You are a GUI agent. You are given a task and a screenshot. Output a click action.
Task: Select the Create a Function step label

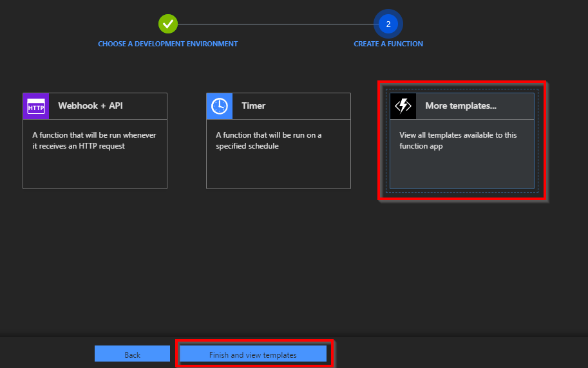pyautogui.click(x=388, y=44)
